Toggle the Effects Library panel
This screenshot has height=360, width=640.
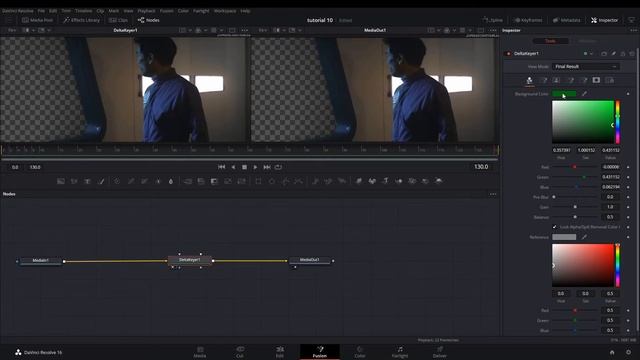[x=82, y=20]
